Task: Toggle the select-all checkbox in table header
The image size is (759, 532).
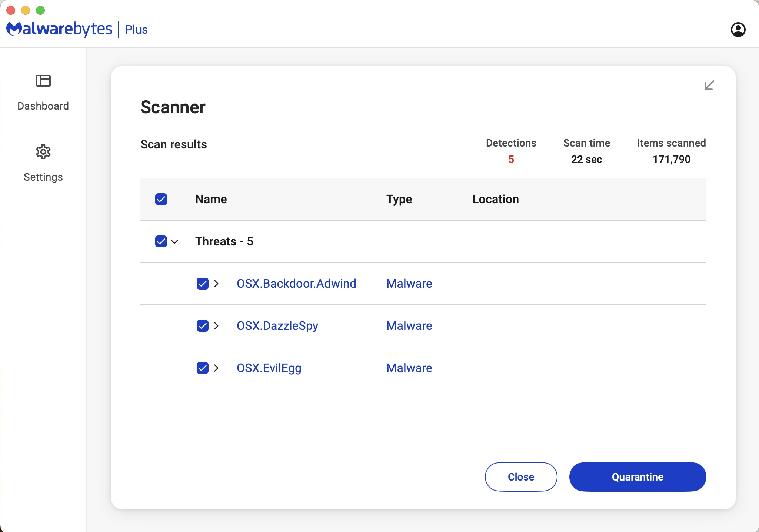Action: coord(161,199)
